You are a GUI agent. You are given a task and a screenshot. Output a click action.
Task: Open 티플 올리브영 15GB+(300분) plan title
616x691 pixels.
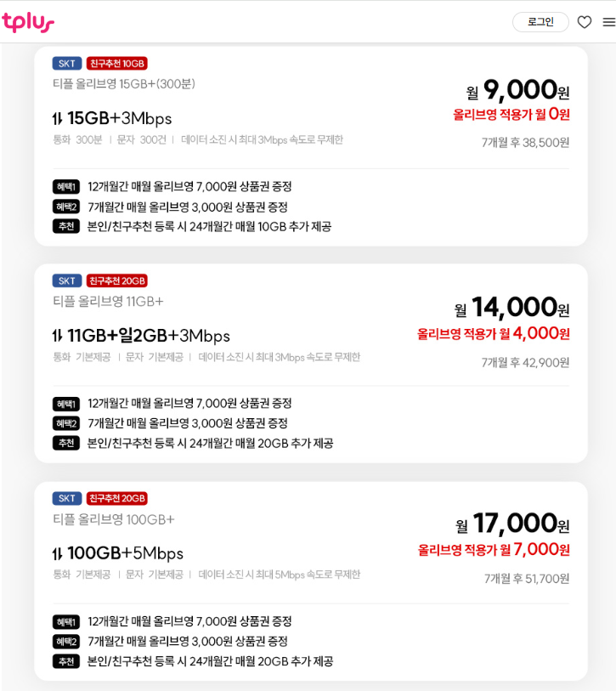click(124, 84)
